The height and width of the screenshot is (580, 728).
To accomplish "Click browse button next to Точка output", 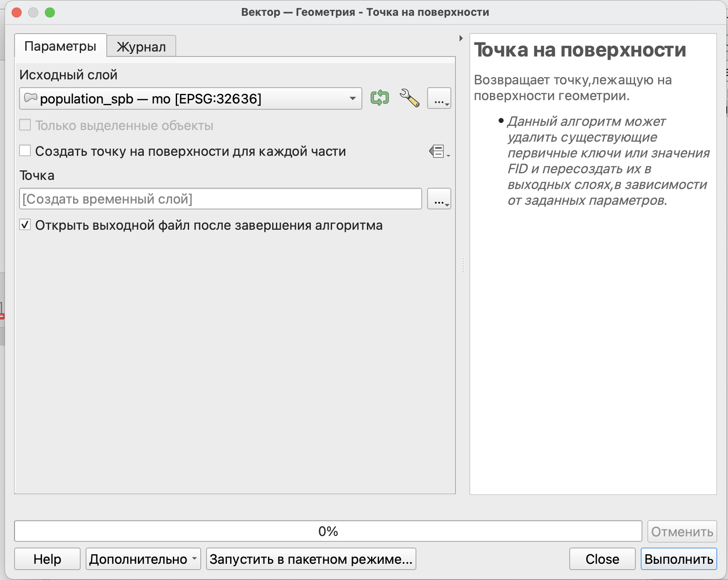I will (439, 199).
